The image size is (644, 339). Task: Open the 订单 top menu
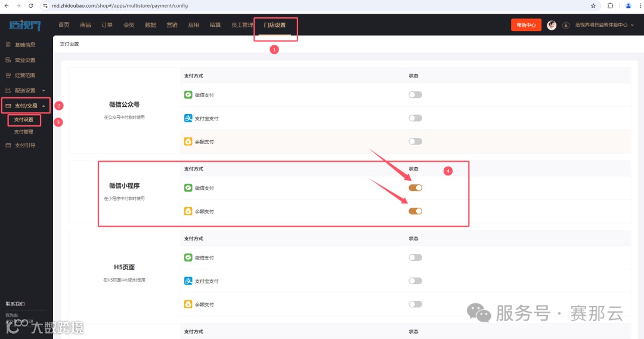(x=107, y=25)
